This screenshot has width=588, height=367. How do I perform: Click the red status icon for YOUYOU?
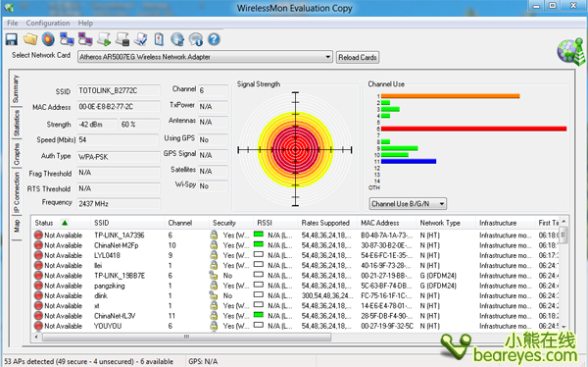tap(38, 326)
